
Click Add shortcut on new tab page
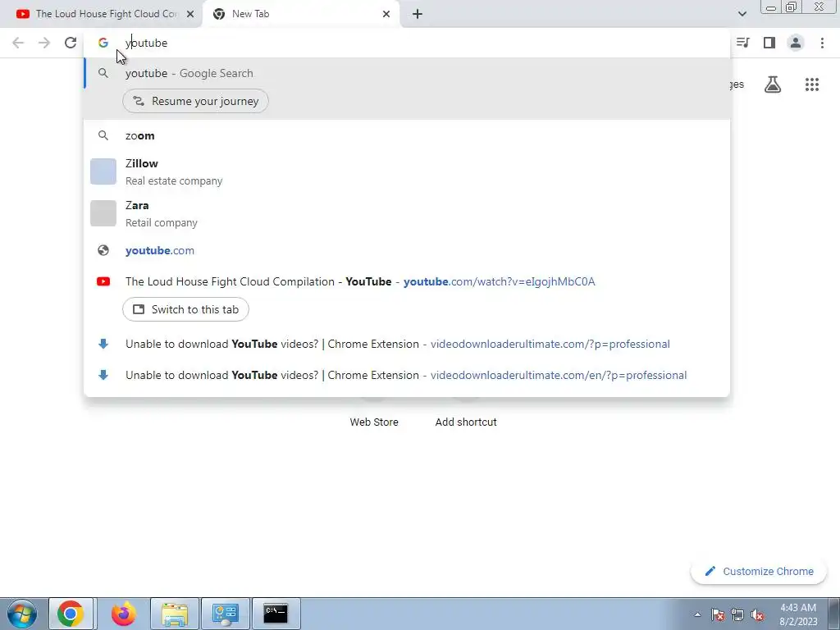point(466,422)
